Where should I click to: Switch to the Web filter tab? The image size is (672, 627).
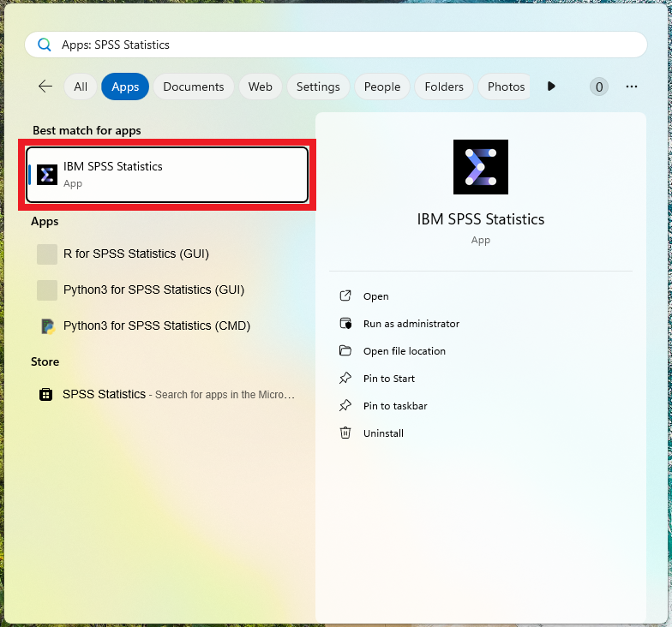point(261,87)
